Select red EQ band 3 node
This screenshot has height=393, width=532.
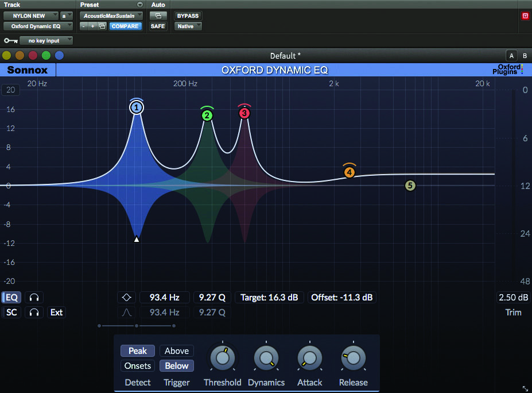point(244,113)
